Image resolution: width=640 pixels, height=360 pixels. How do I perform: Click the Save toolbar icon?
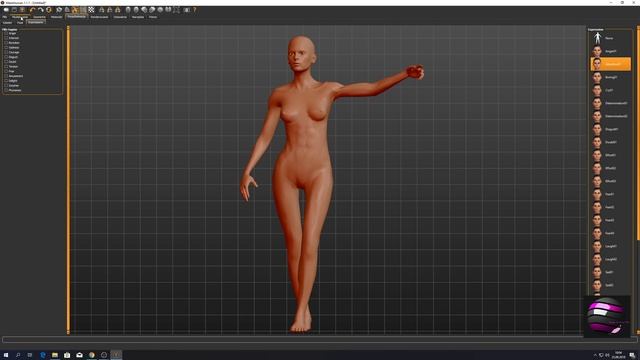coord(14,10)
